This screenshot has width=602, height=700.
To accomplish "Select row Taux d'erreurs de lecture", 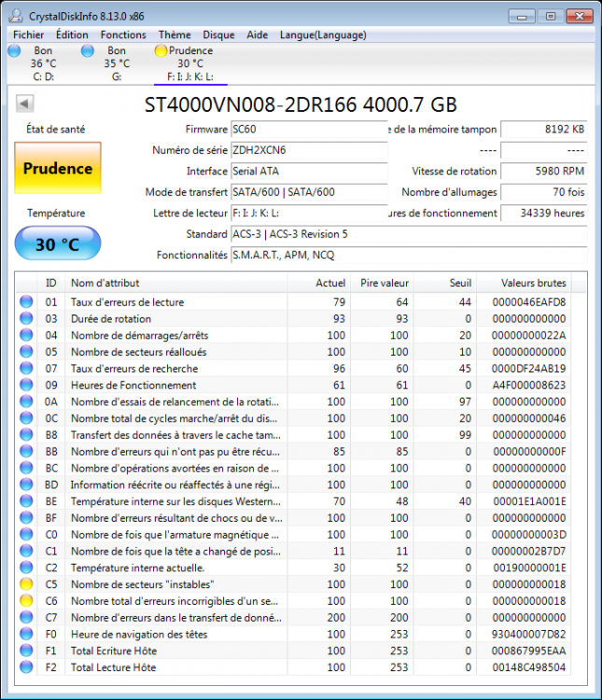I will point(294,301).
